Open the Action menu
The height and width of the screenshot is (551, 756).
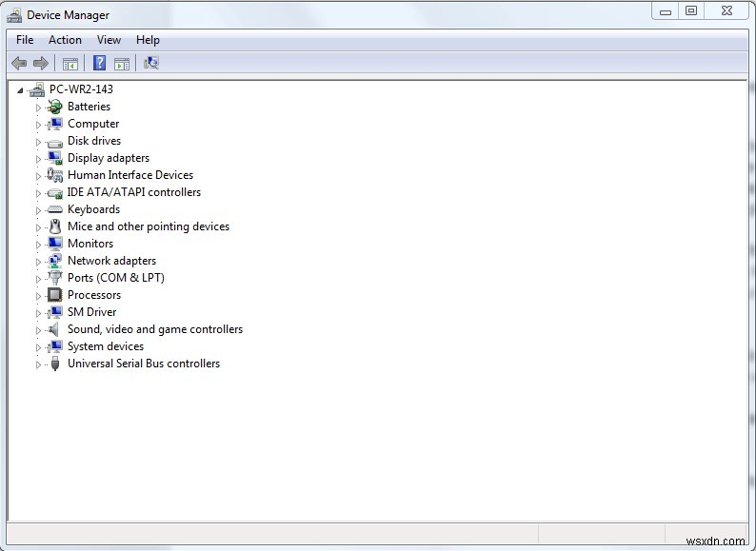point(65,40)
